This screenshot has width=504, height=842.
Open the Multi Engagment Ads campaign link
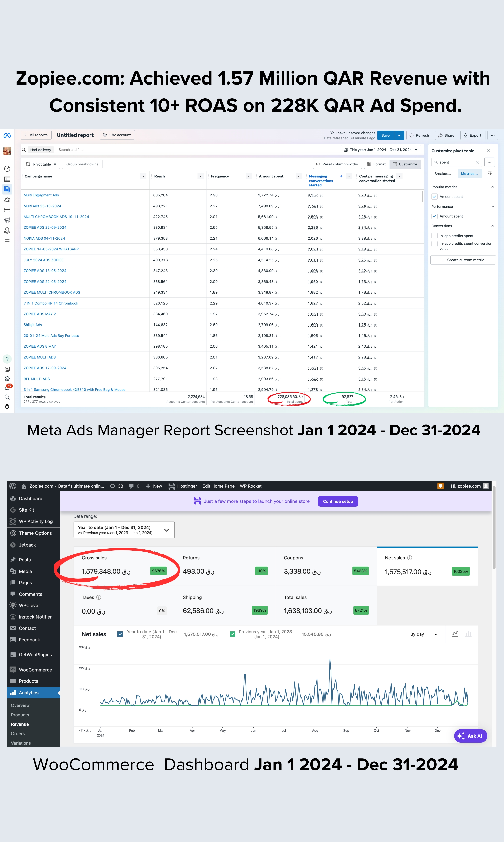(x=41, y=195)
